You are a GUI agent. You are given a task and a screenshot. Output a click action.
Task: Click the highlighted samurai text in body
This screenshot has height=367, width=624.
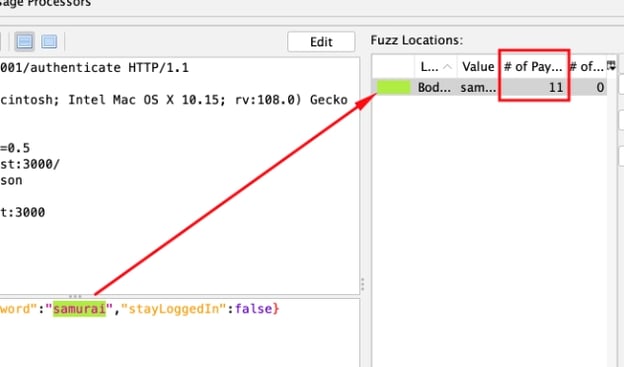80,309
